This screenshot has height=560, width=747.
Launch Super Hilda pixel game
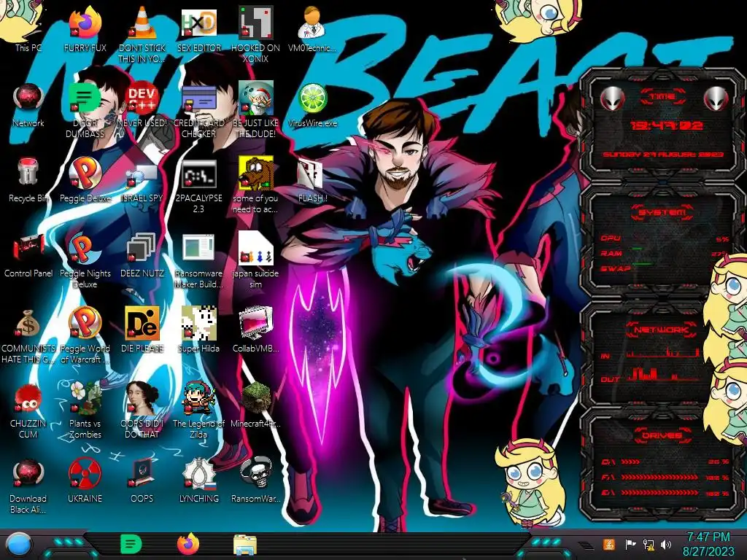tap(198, 329)
